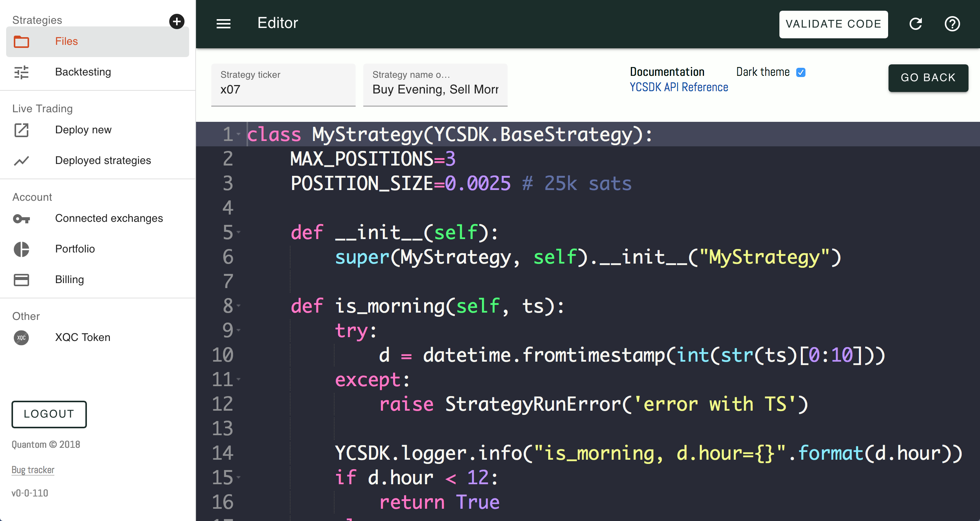Screen dimensions: 980x521
Task: Click the Deploy new launch icon
Action: click(21, 130)
